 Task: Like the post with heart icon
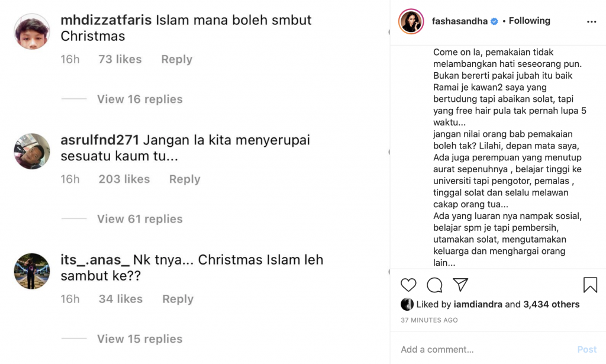tap(408, 285)
